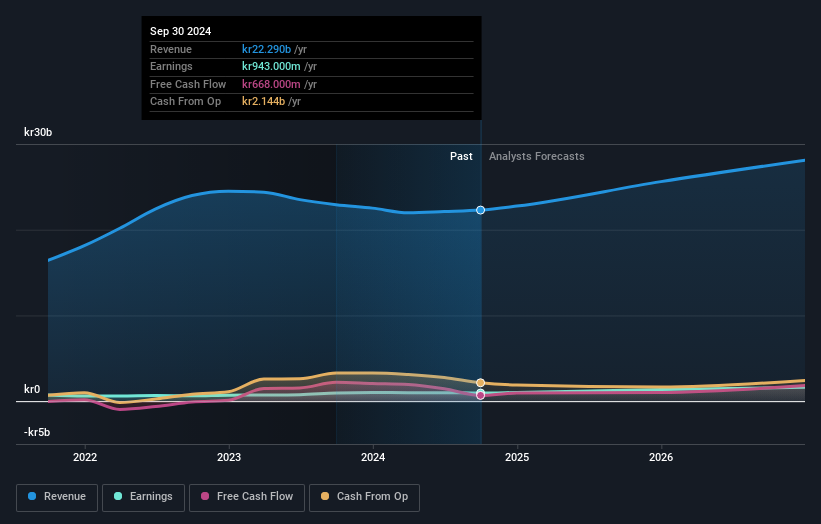Click the orange Cash From Op data point marker
Screen dimensions: 821x524
coord(480,383)
